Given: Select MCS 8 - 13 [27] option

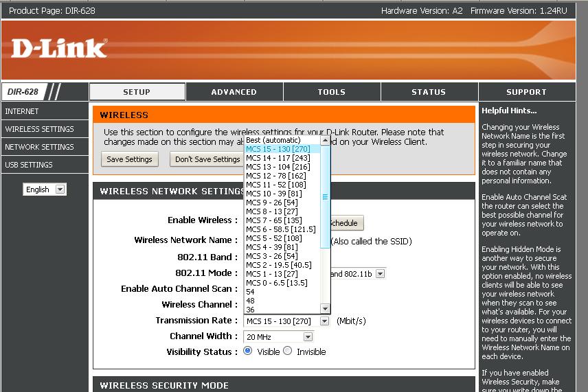Looking at the screenshot, I should click(x=282, y=211).
